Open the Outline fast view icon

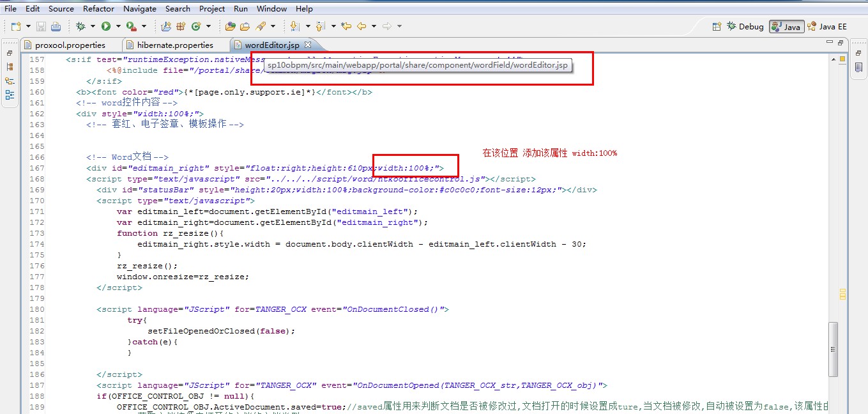(x=10, y=95)
